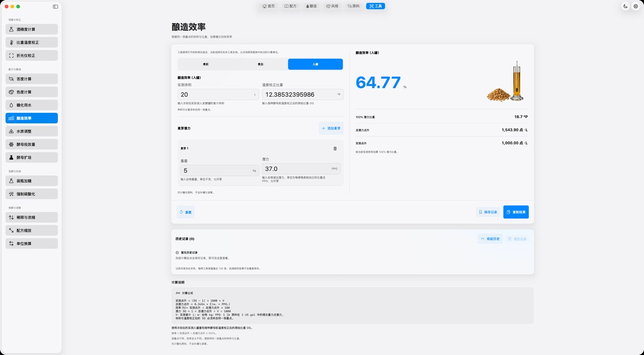
Task: Open 单位换算 tool in sidebar
Action: [x=32, y=244]
